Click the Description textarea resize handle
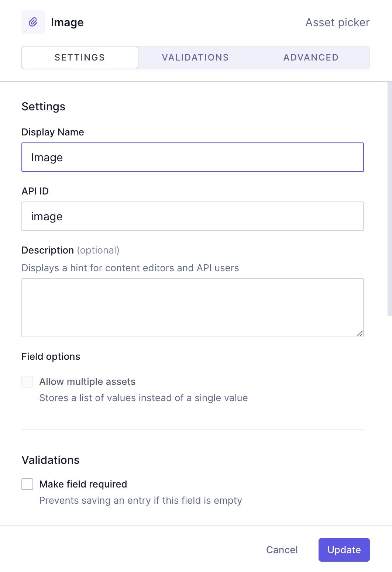This screenshot has width=392, height=572. click(x=360, y=333)
